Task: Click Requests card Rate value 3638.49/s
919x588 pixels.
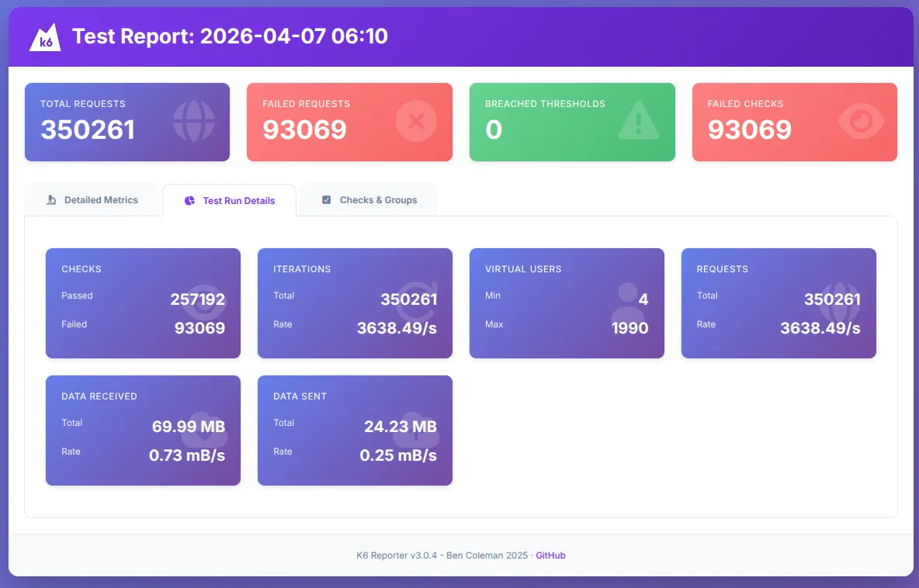Action: coord(820,328)
